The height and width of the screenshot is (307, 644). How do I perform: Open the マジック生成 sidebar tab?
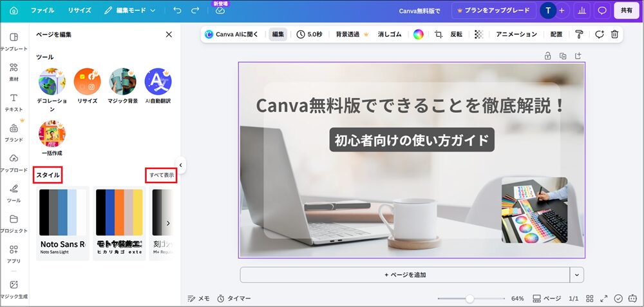[x=14, y=290]
